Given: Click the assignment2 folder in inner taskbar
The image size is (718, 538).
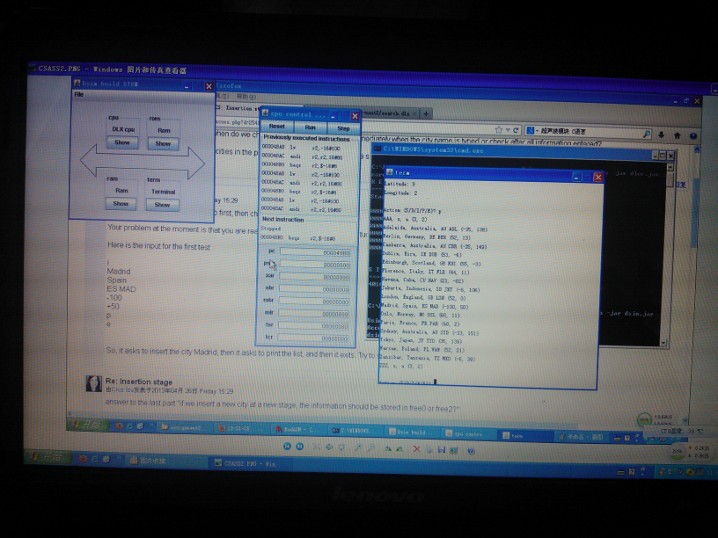Looking at the screenshot, I should click(183, 427).
